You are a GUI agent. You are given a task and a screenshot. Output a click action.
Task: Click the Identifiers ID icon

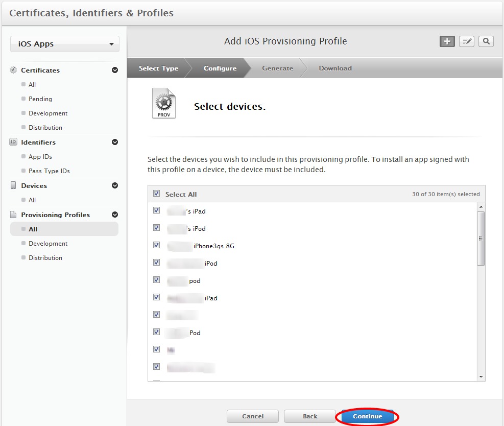[x=13, y=142]
